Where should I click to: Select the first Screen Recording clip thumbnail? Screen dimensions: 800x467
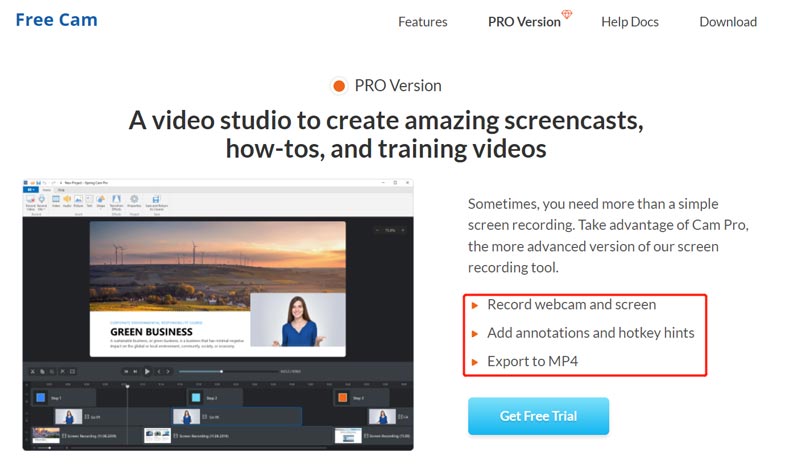pyautogui.click(x=46, y=435)
